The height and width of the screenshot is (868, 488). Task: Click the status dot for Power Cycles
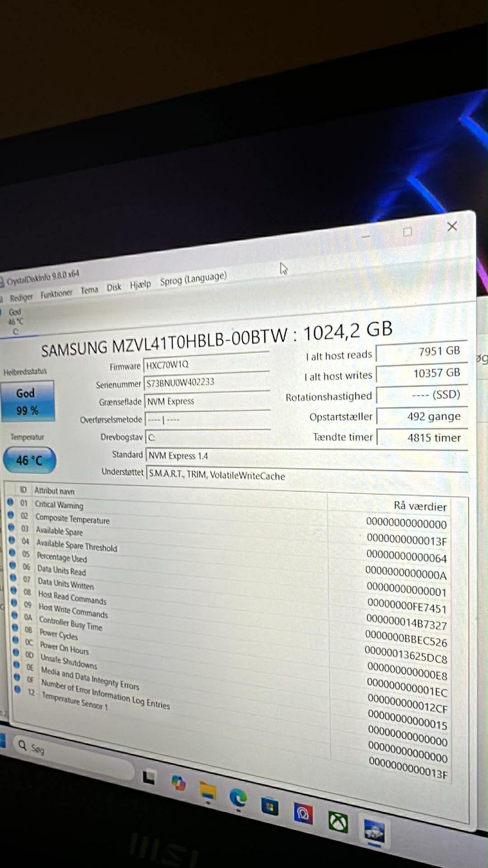pos(15,628)
